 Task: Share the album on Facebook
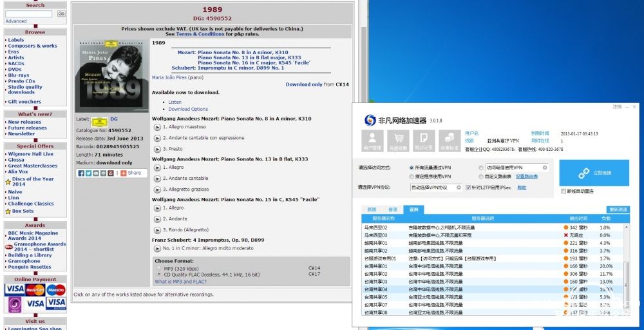(x=81, y=173)
